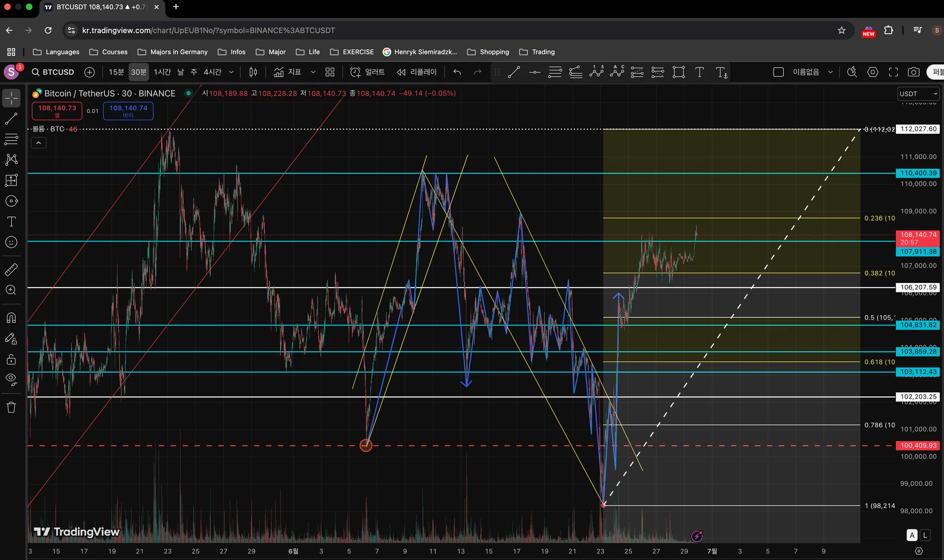
Task: Select ABC correction wave tool
Action: (617, 72)
